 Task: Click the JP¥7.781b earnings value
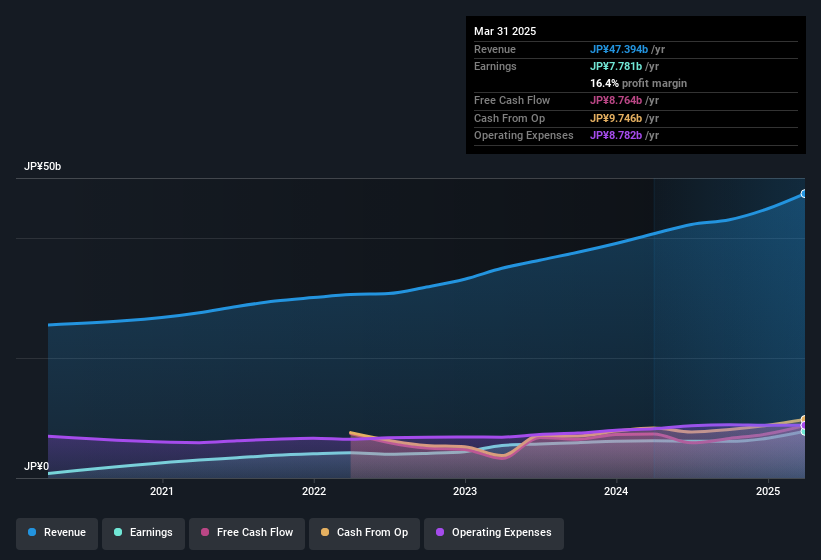pos(616,66)
